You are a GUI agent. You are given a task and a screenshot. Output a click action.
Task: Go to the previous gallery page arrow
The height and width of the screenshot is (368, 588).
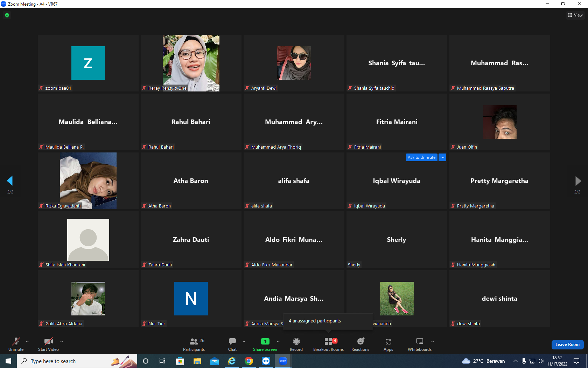click(10, 180)
